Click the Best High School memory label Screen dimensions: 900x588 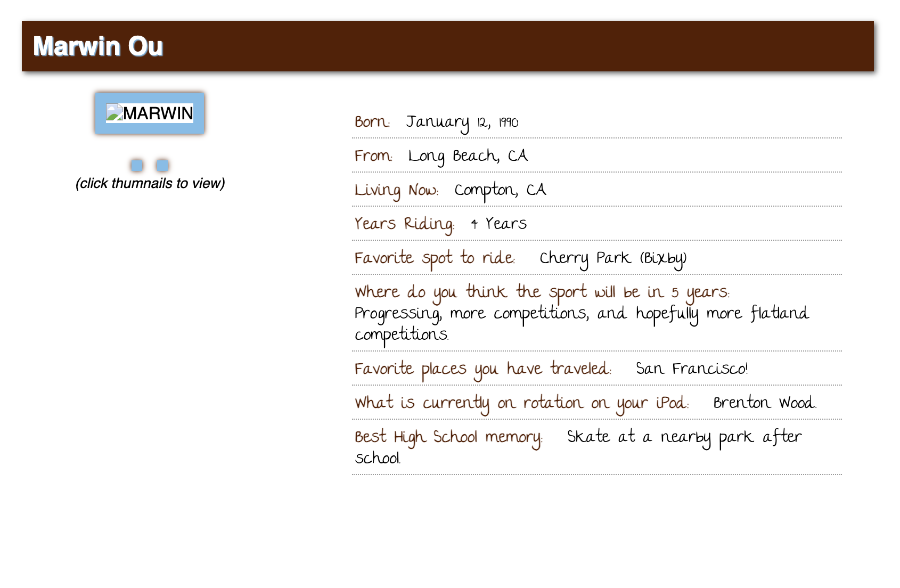448,437
